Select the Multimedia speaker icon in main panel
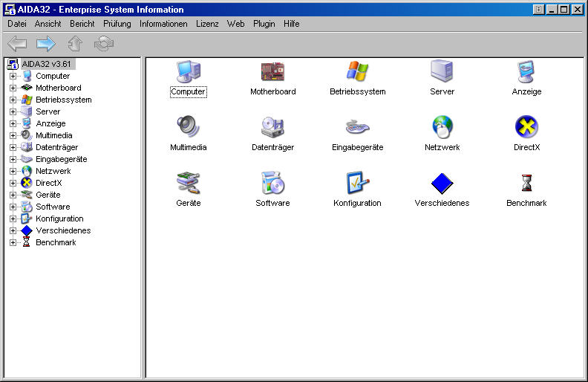This screenshot has height=382, width=588. click(x=188, y=127)
